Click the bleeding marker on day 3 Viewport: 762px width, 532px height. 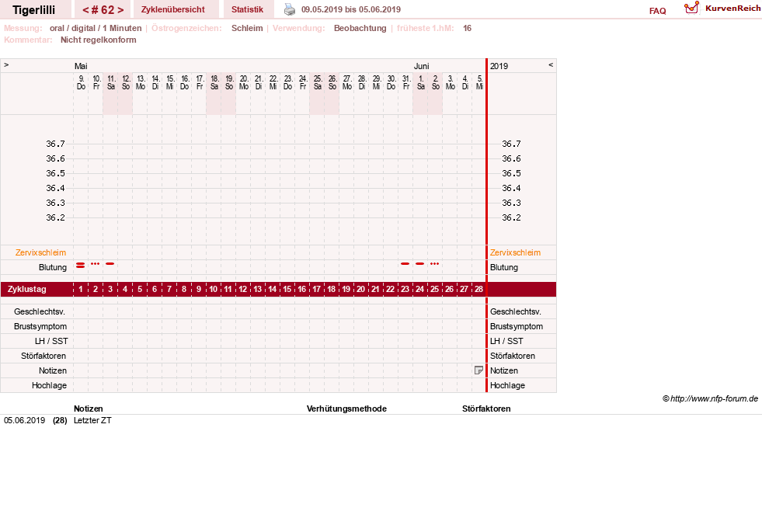(110, 264)
